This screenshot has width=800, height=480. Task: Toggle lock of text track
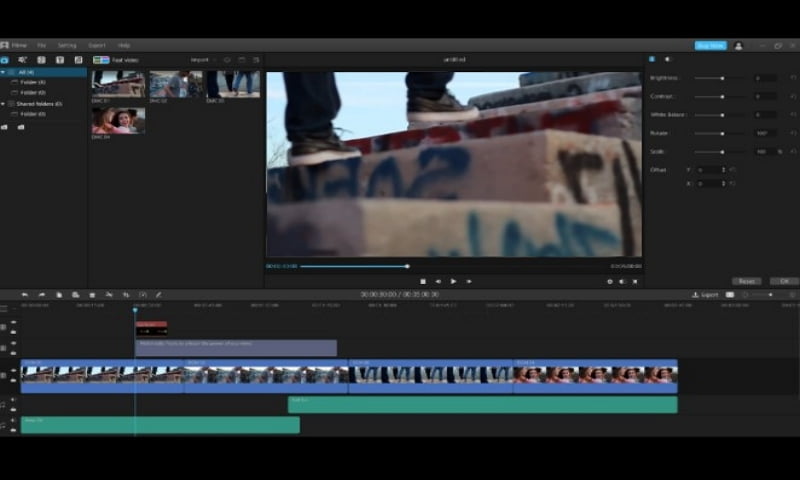click(13, 353)
